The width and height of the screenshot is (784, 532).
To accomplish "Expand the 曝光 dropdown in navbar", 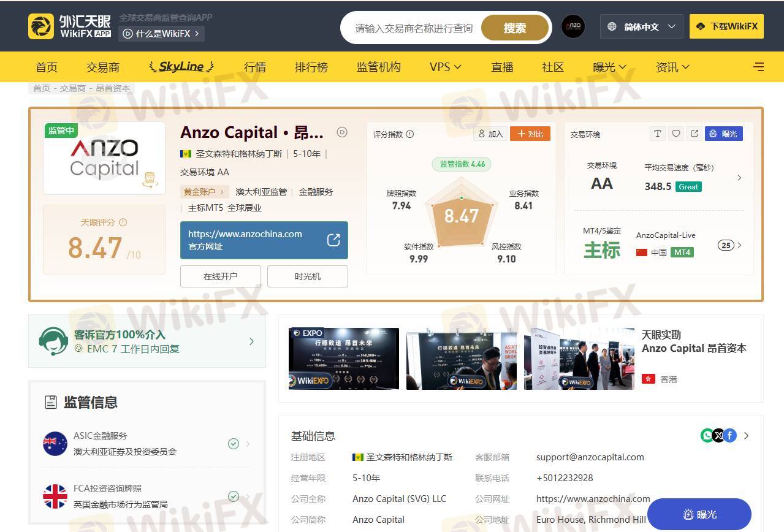I will pos(610,67).
